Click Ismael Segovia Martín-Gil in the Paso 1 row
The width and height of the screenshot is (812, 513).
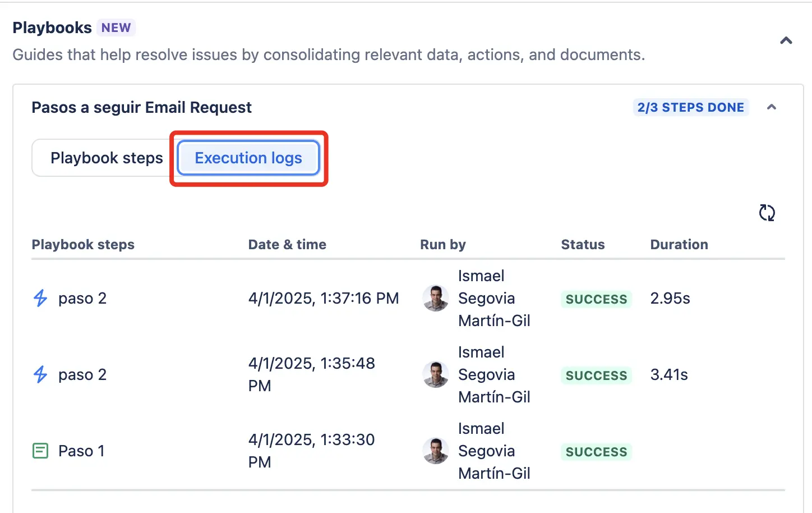tap(494, 451)
